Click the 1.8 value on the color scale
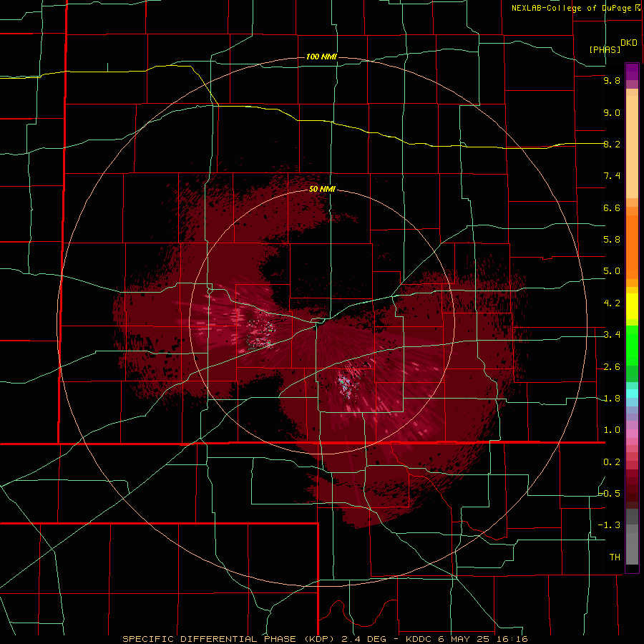Screen dimensions: 644x644 pyautogui.click(x=612, y=399)
